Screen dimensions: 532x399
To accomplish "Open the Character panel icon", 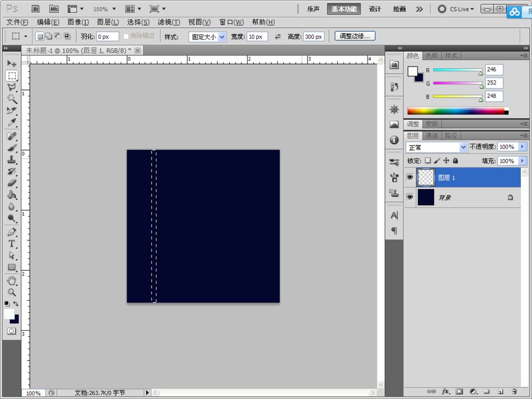I will tap(394, 215).
